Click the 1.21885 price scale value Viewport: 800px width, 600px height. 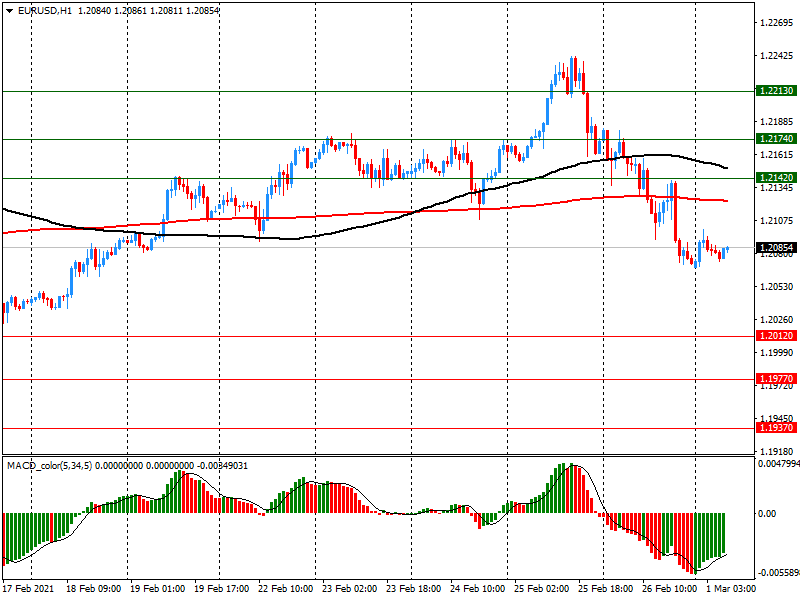click(777, 122)
